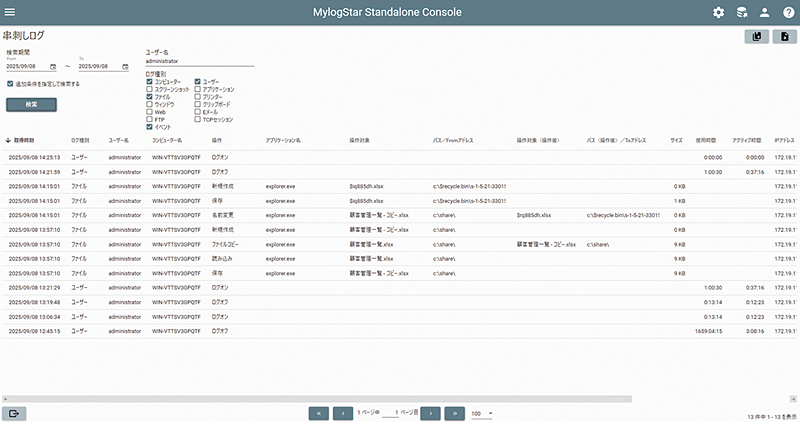The width and height of the screenshot is (800, 425).
Task: Click the logout icon at bottom left
Action: point(15,412)
